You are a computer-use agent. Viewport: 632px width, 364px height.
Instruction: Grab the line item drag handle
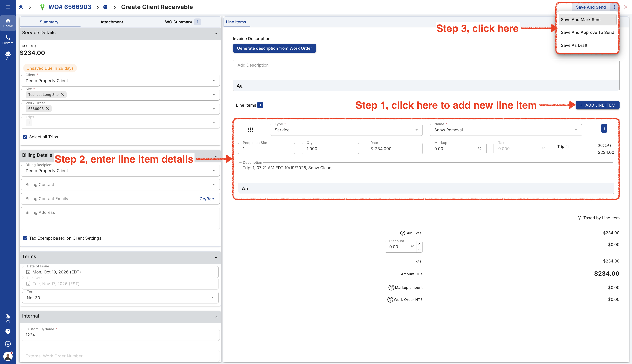pos(250,130)
